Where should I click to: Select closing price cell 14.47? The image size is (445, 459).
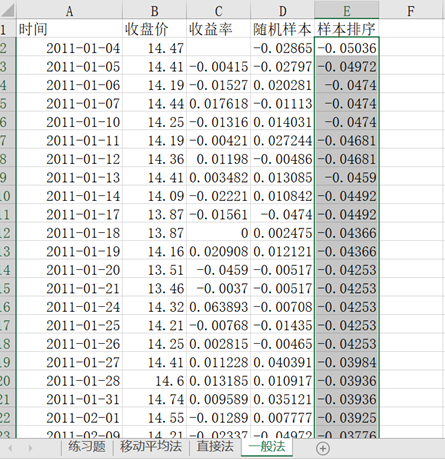tap(154, 47)
